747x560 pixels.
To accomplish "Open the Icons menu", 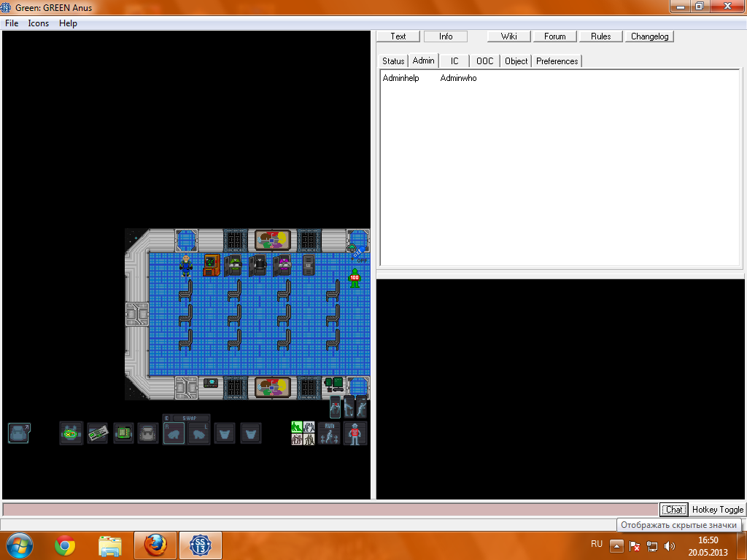I will (x=38, y=23).
